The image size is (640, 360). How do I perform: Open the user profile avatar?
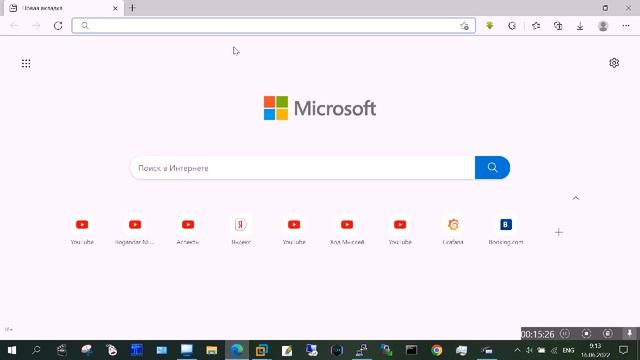603,26
